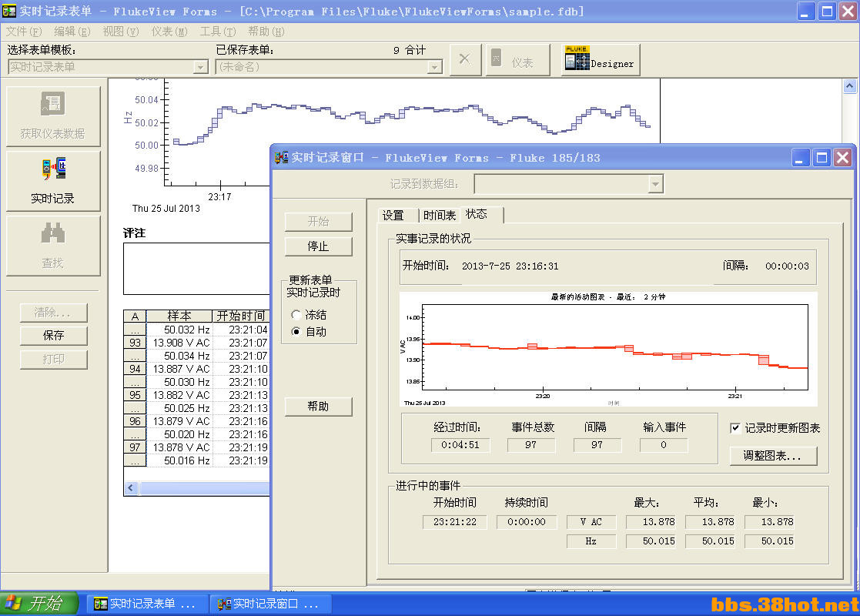
Task: Maximize the 实时记录窗口 dialog
Action: tap(822, 158)
